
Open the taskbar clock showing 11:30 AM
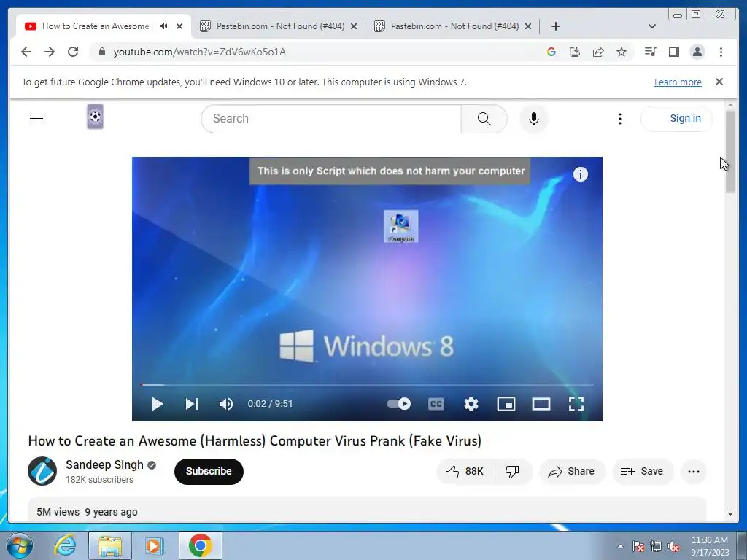coord(709,546)
